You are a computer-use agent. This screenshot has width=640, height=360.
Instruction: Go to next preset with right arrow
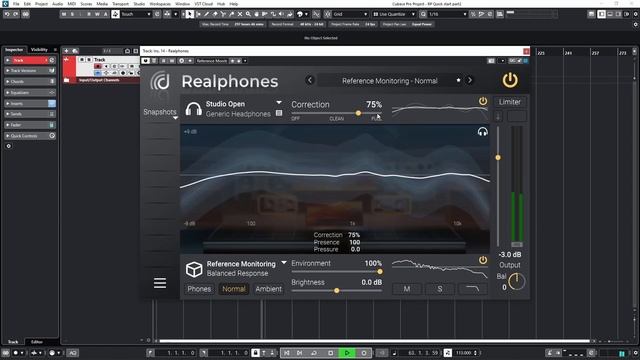pos(470,80)
